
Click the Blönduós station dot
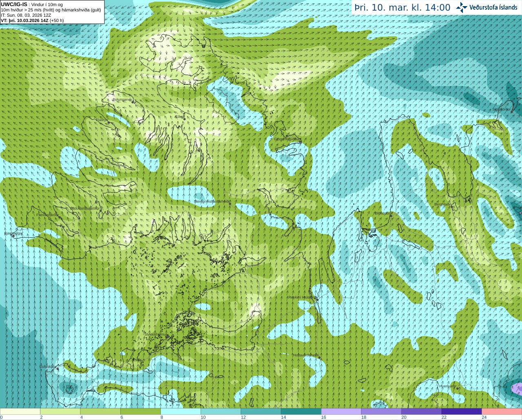point(391,216)
